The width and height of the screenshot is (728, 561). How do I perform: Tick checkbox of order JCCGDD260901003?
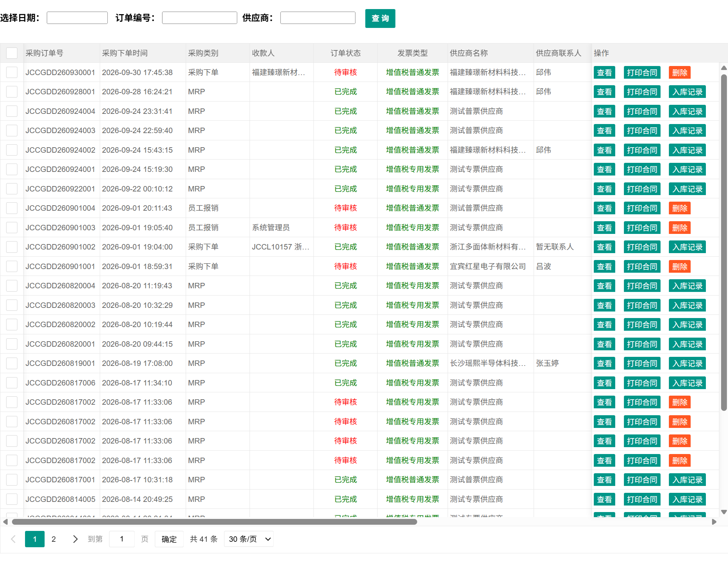(x=12, y=227)
